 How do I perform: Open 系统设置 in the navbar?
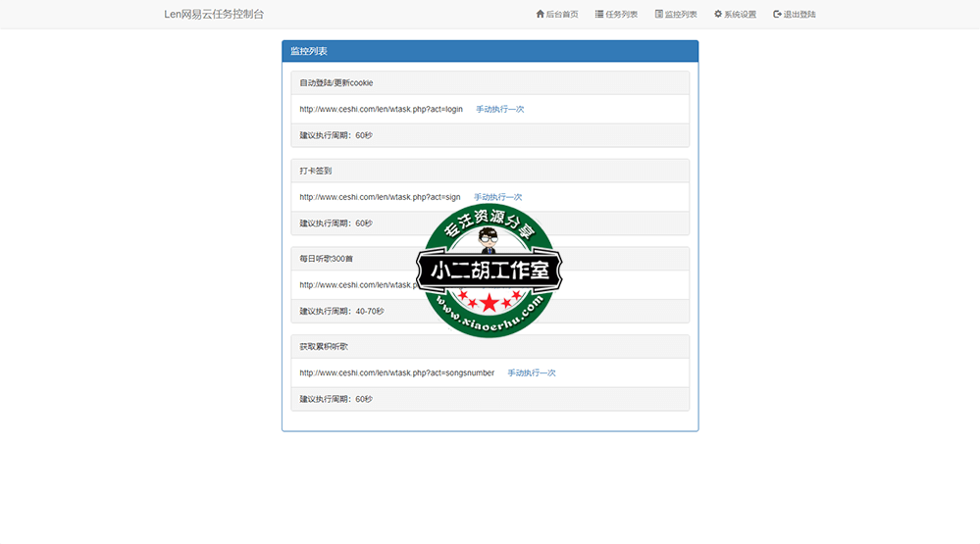[x=740, y=15]
